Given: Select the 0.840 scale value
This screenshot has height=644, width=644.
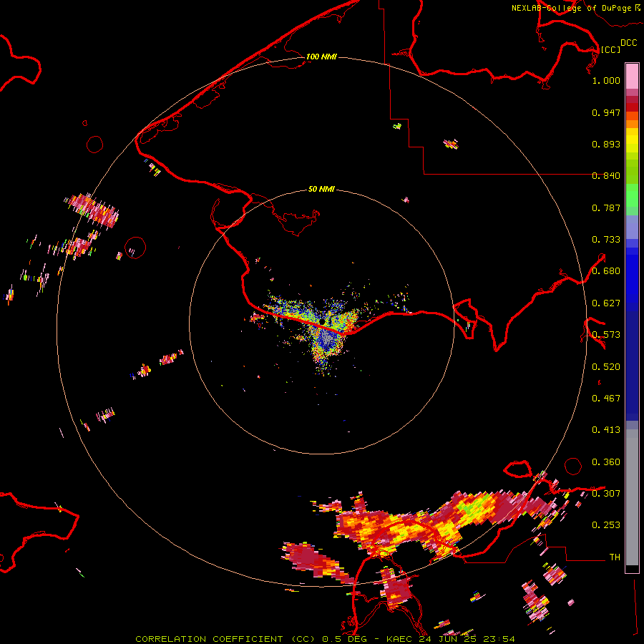Looking at the screenshot, I should [606, 176].
